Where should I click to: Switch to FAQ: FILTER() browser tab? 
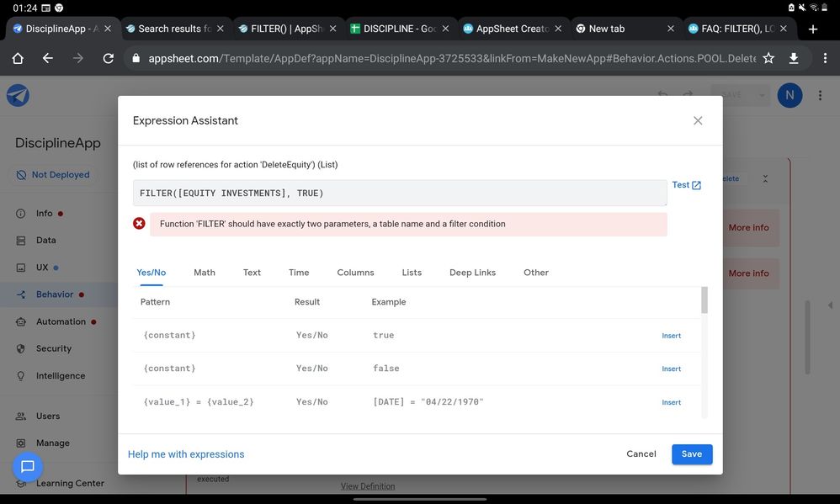(736, 29)
